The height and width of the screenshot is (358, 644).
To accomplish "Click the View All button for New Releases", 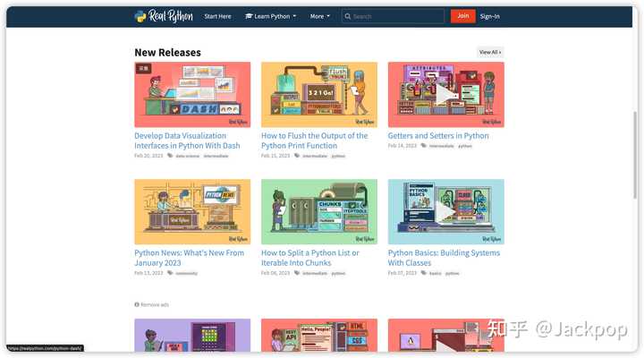I will 490,52.
